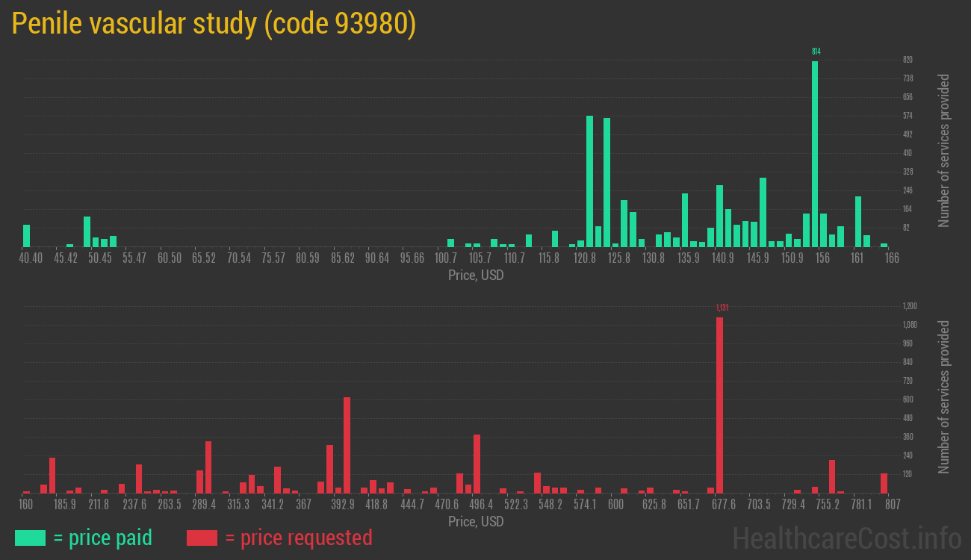Click the "price paid" legend text
This screenshot has width=971, height=560.
(103, 538)
